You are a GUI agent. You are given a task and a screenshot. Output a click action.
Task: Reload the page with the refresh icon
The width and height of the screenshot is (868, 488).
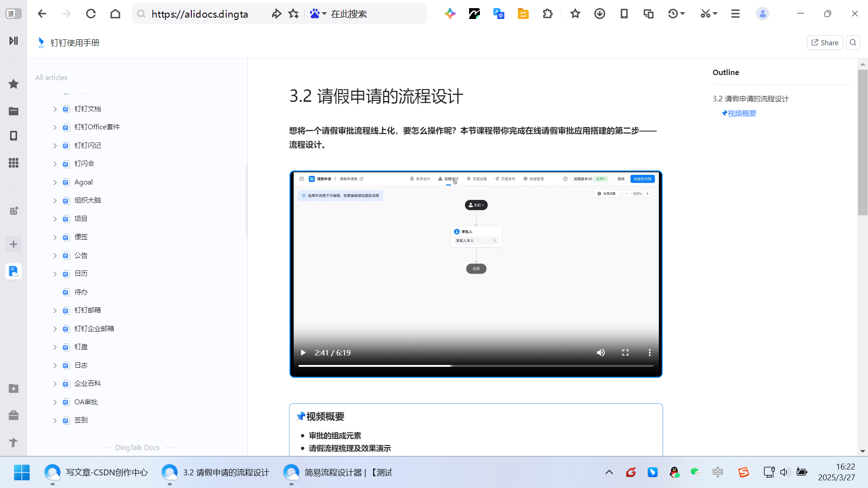(91, 14)
